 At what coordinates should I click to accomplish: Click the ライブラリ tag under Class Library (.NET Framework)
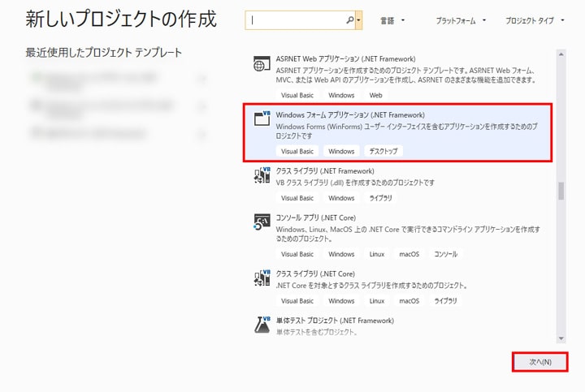pos(380,198)
